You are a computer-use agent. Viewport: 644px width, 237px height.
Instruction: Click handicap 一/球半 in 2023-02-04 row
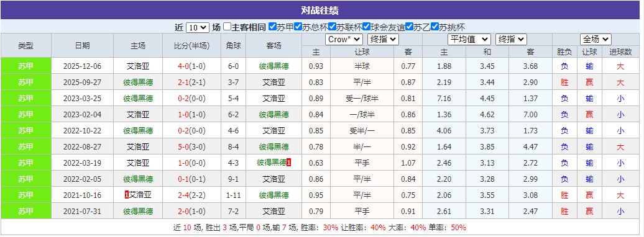362,114
